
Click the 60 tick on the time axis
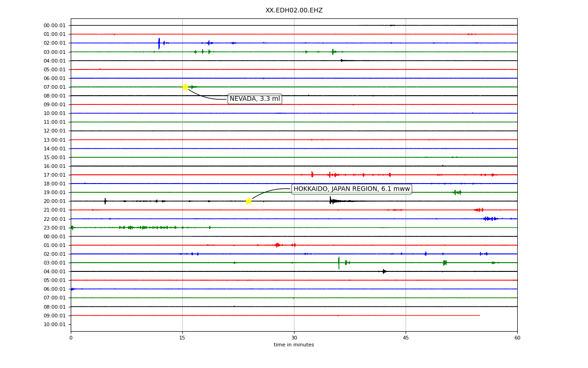click(x=517, y=338)
